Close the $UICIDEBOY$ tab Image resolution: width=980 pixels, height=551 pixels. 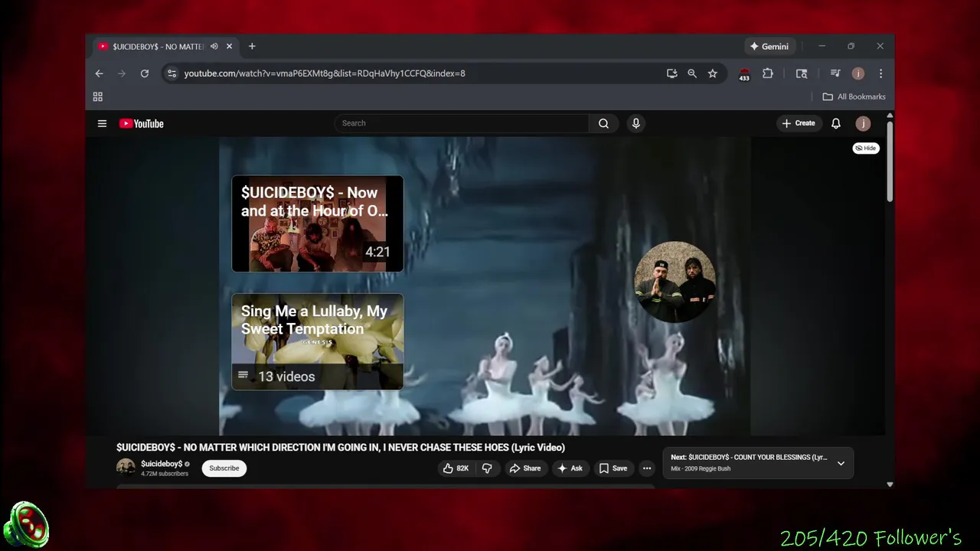pyautogui.click(x=229, y=47)
